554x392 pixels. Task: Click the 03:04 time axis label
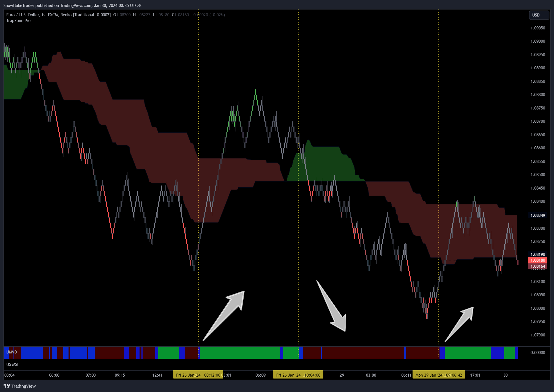pyautogui.click(x=10, y=375)
